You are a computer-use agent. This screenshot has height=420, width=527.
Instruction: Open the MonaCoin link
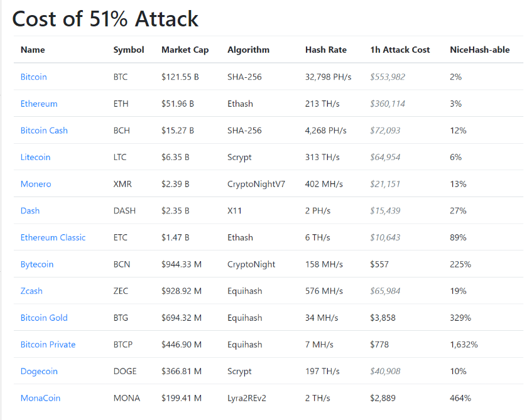point(40,398)
